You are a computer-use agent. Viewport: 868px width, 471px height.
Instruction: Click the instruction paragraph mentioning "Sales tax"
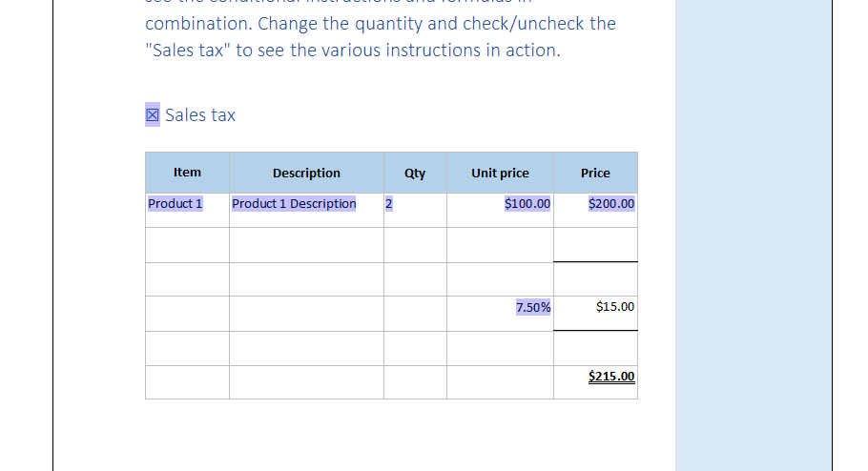pos(381,30)
